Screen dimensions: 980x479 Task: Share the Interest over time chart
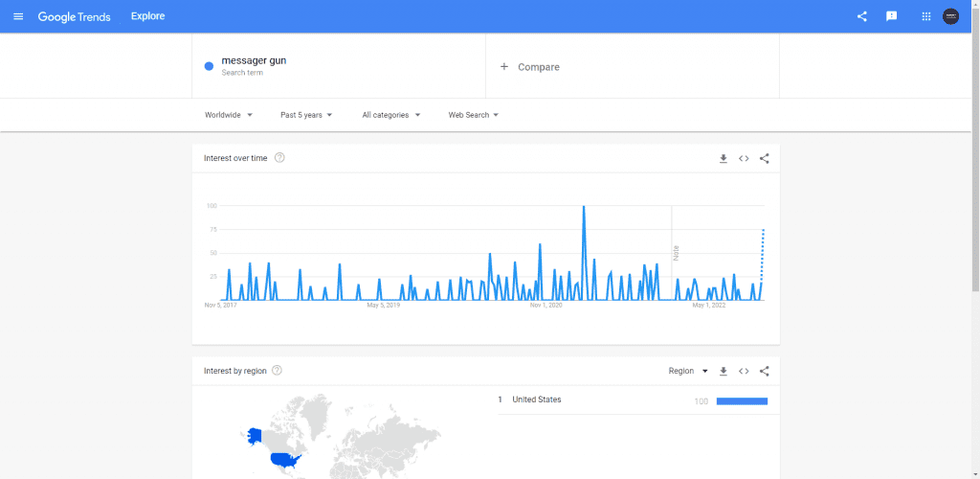coord(764,158)
